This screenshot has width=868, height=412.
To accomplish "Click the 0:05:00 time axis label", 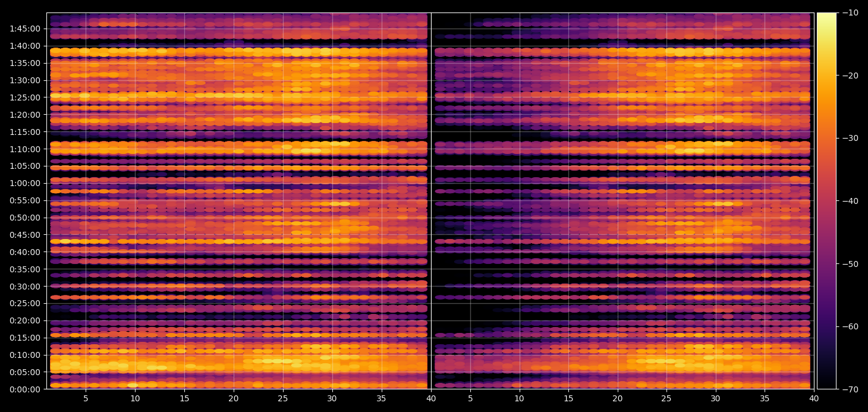I will pyautogui.click(x=25, y=372).
